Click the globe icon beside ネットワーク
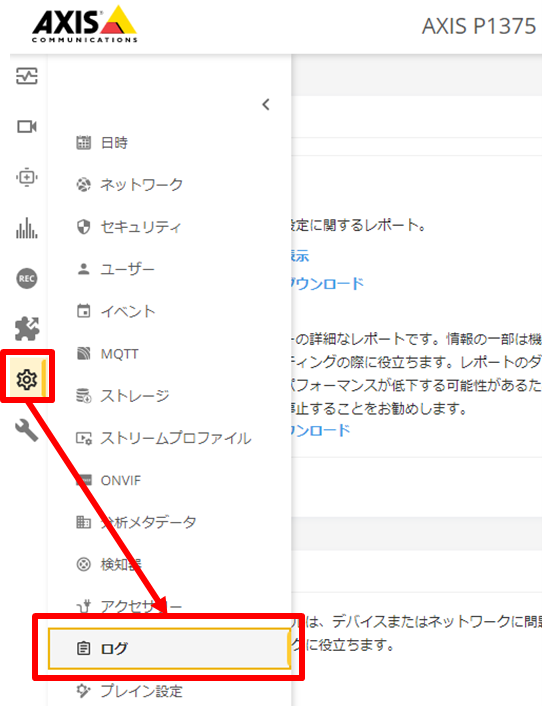This screenshot has width=542, height=706. [x=83, y=185]
